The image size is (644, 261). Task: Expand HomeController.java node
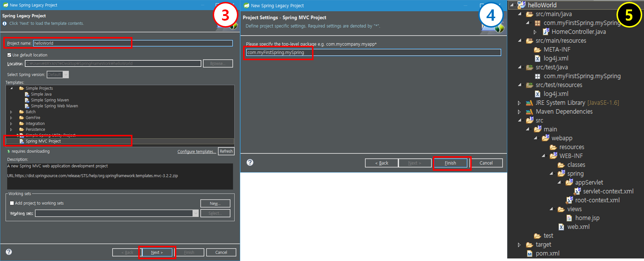[535, 32]
